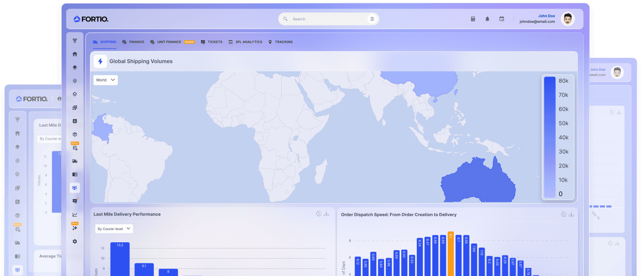Open the line chart analytics sidebar icon
The image size is (644, 276).
pos(75,215)
